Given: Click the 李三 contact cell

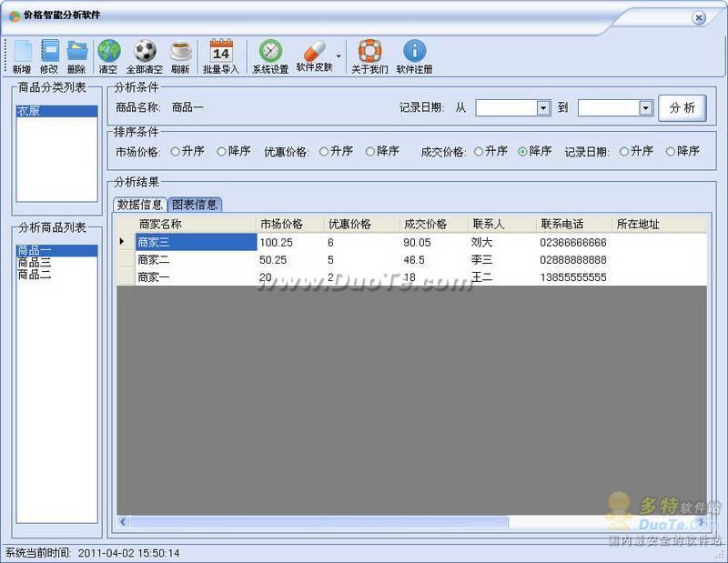Looking at the screenshot, I should tap(503, 260).
